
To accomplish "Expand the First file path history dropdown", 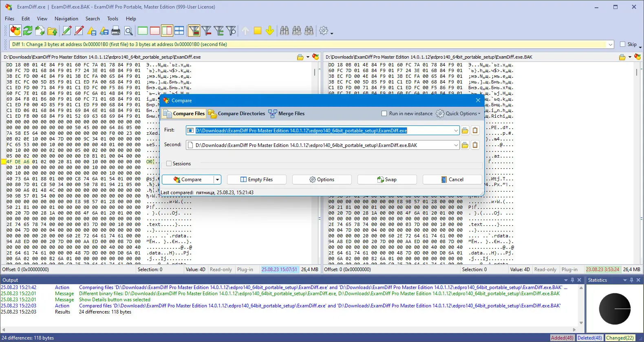I will 456,131.
